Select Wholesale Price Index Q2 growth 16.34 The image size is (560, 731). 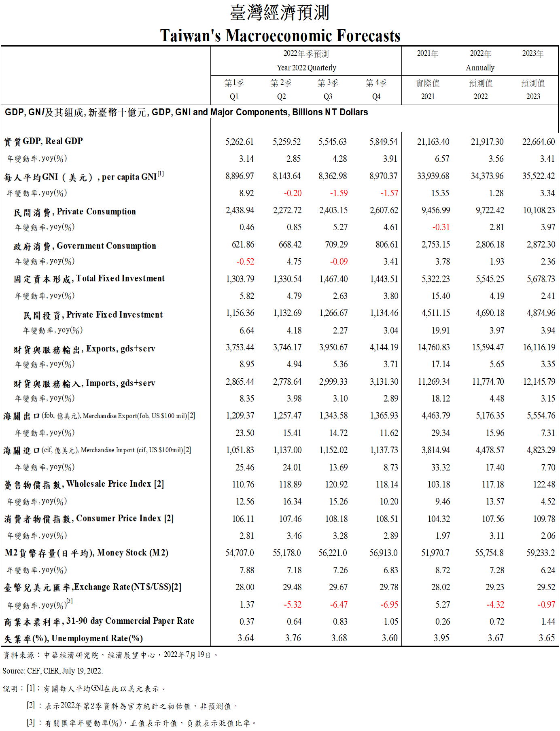tap(292, 502)
